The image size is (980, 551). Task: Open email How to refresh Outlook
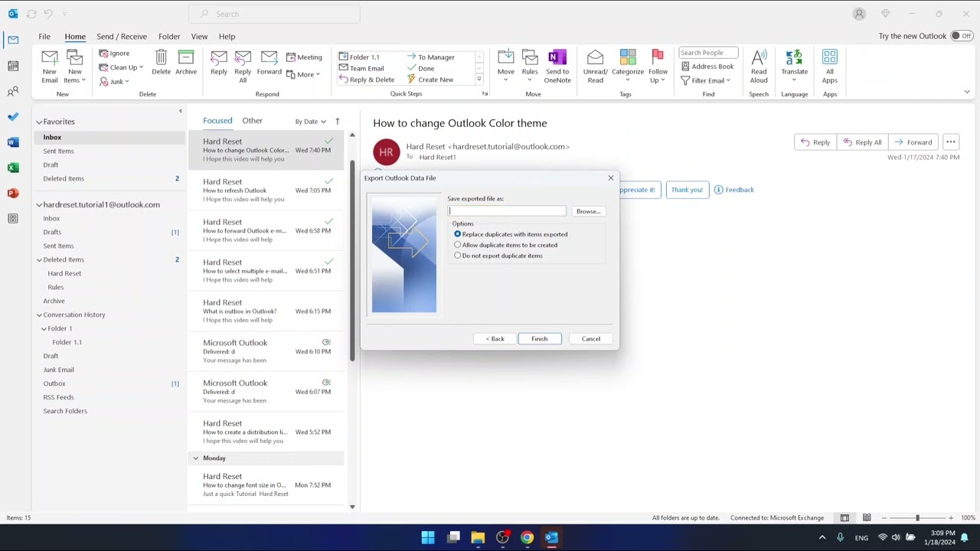click(266, 191)
